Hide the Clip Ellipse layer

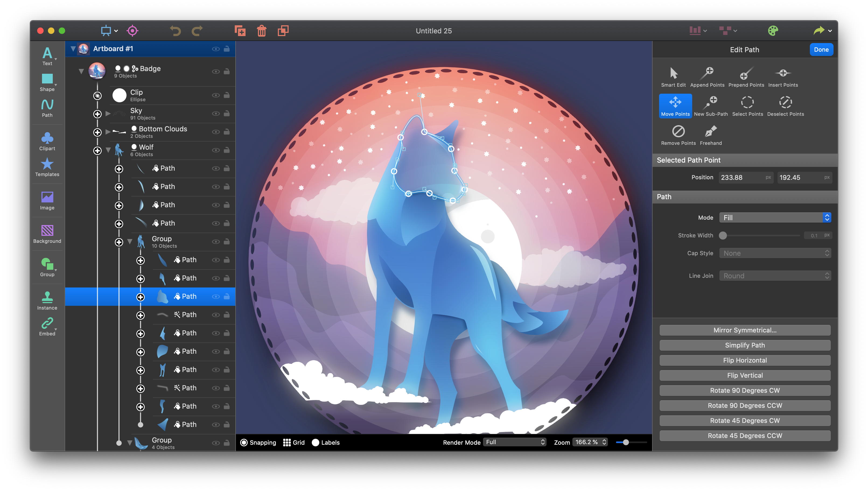(x=215, y=95)
